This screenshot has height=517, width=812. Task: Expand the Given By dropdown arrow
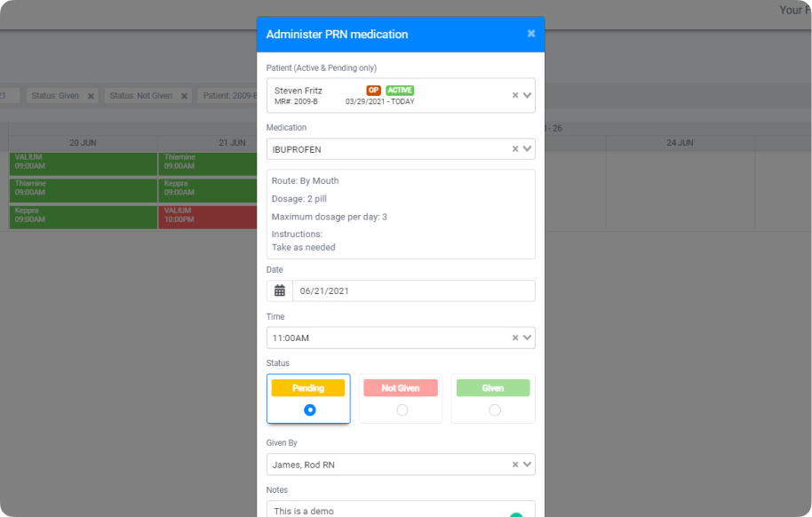tap(527, 465)
